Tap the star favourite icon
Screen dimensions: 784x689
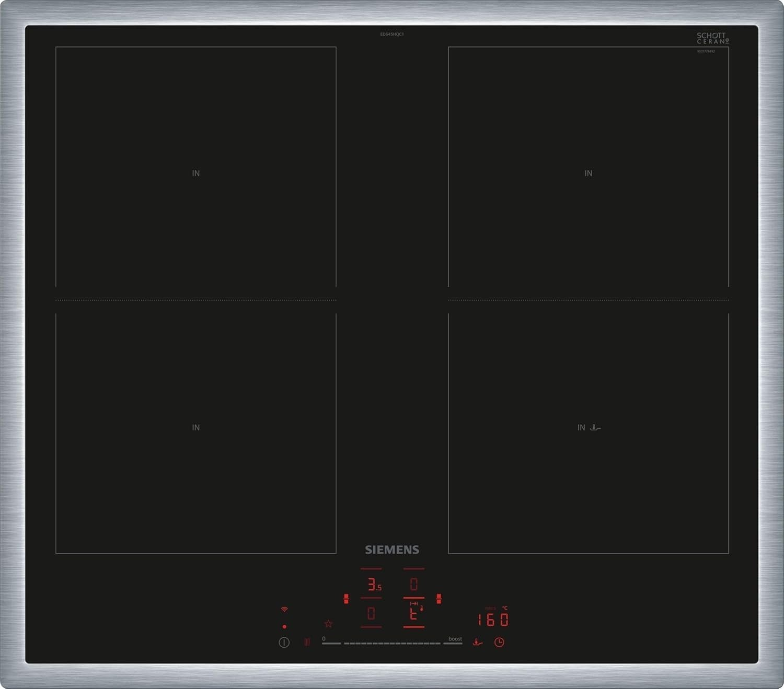click(x=328, y=624)
